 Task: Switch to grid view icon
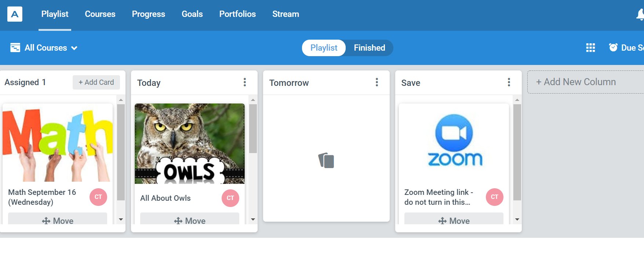pyautogui.click(x=590, y=48)
